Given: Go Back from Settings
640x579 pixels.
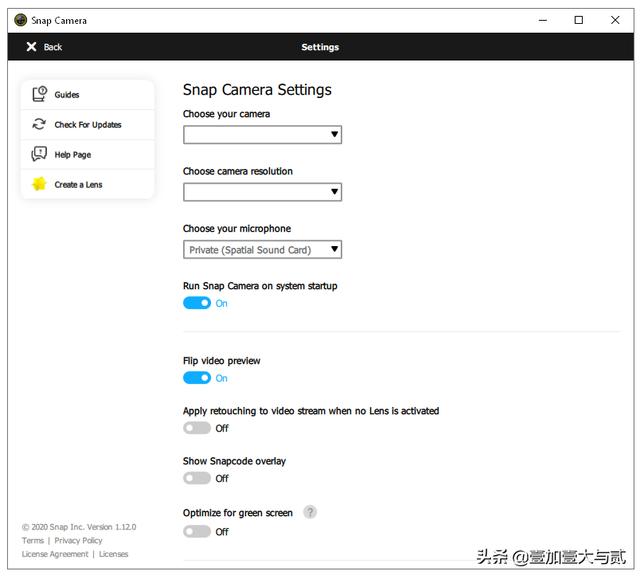Looking at the screenshot, I should pyautogui.click(x=44, y=47).
